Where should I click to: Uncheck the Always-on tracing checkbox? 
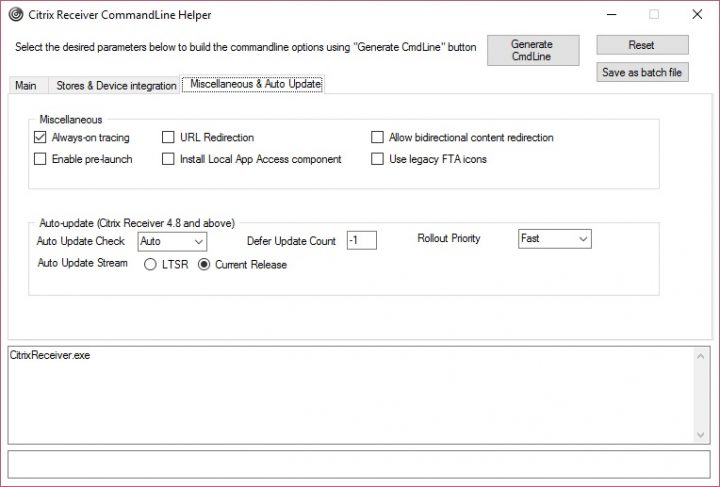pos(41,138)
